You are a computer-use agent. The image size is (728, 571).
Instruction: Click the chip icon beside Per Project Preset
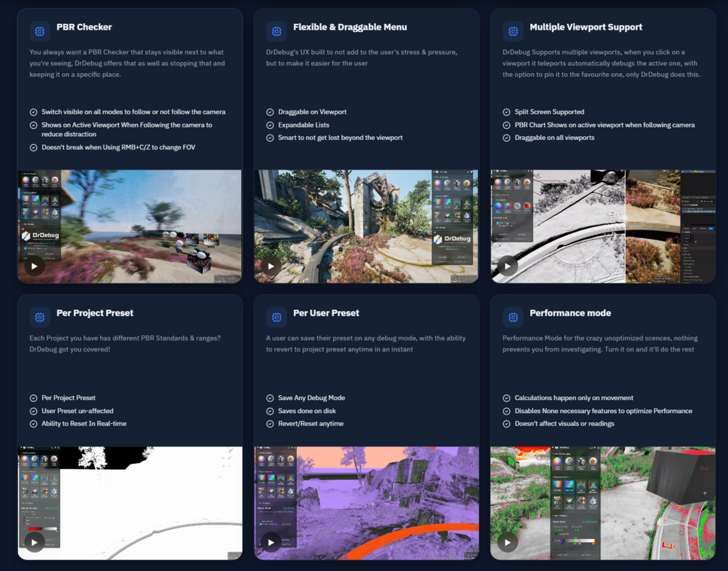[40, 317]
